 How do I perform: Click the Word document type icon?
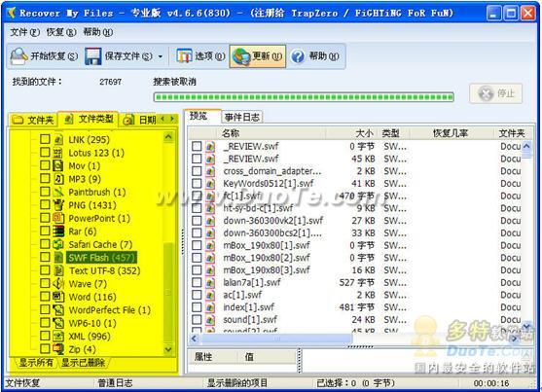coord(58,297)
